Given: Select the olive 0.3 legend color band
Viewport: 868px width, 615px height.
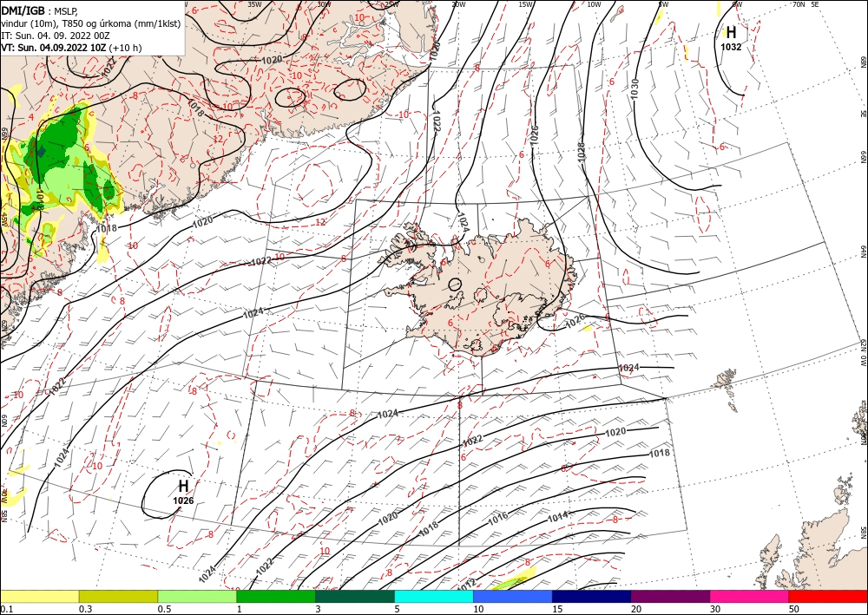Looking at the screenshot, I should coord(118,596).
